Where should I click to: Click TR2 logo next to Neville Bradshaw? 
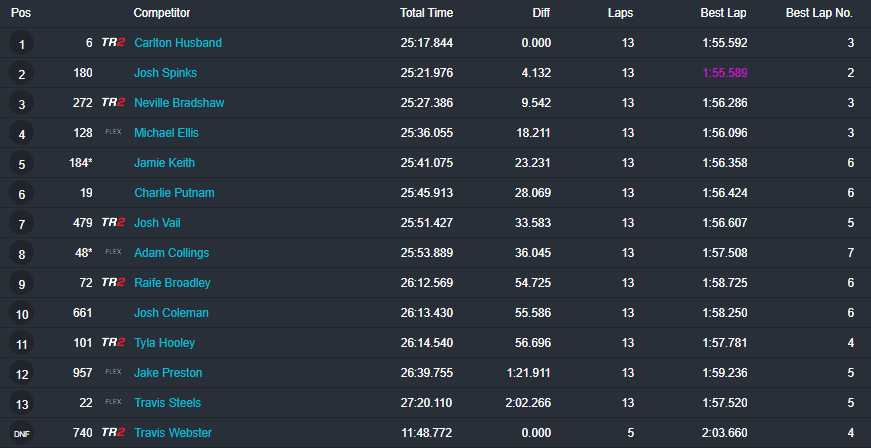[113, 103]
